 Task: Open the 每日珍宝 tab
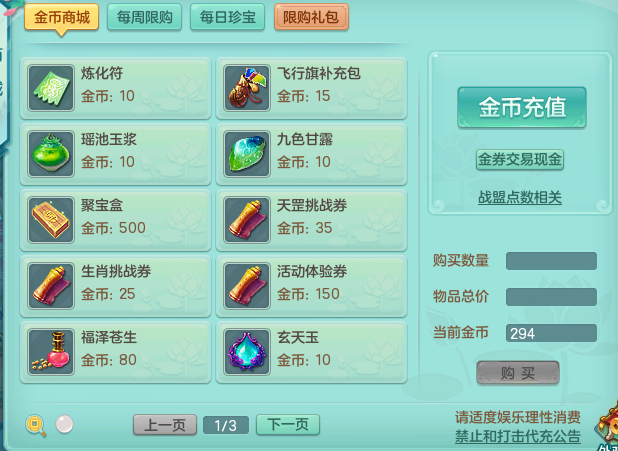coord(227,17)
